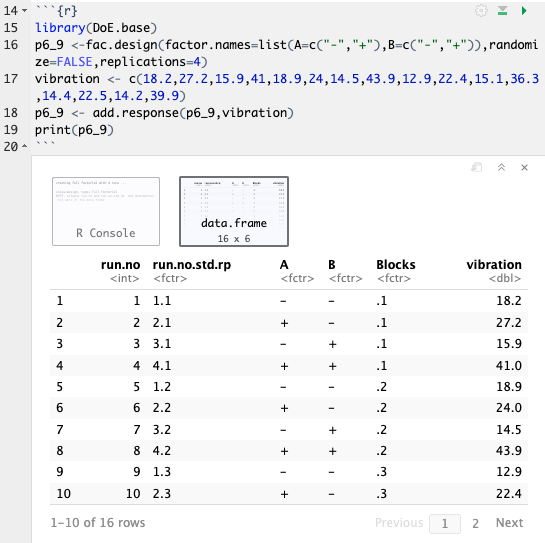Run current chunk green play button
The height and width of the screenshot is (543, 545).
pyautogui.click(x=524, y=11)
